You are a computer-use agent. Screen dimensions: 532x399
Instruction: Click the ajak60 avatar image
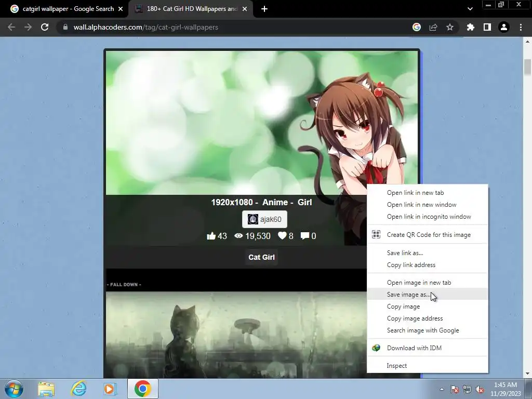point(253,219)
